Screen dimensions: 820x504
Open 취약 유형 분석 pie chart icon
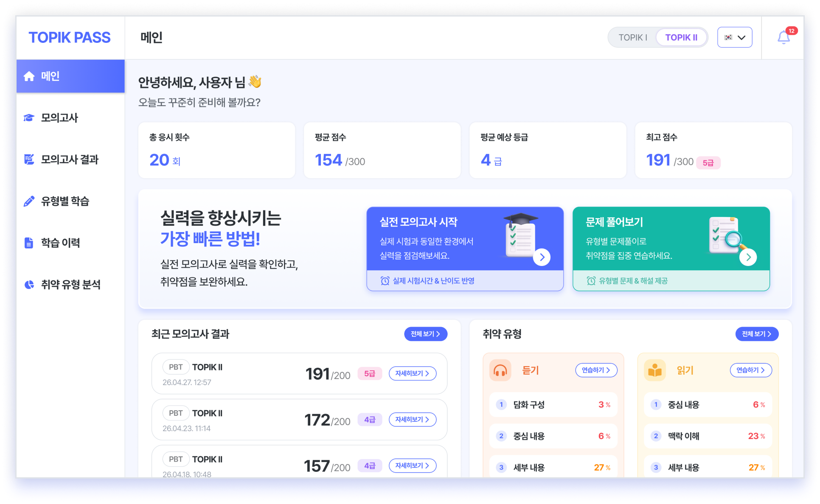28,284
